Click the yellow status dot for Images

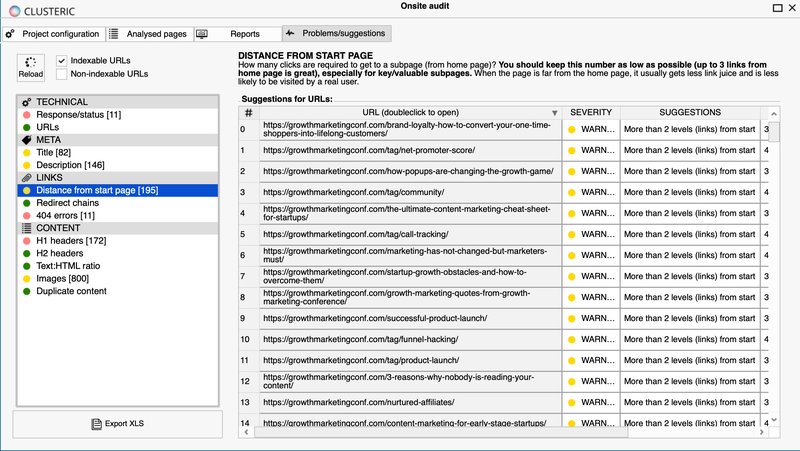coord(27,279)
